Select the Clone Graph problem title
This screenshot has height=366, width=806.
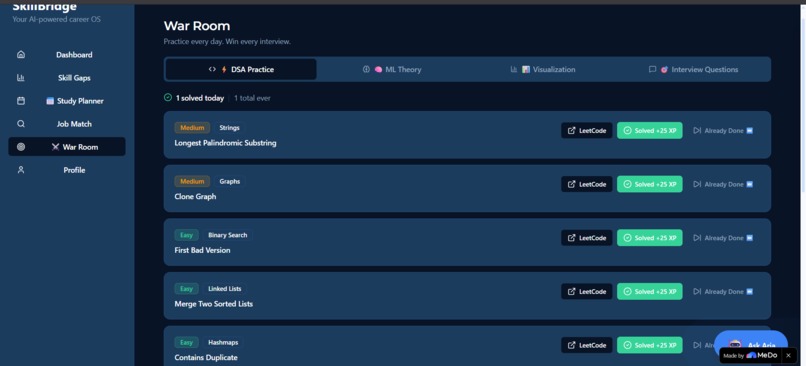195,196
